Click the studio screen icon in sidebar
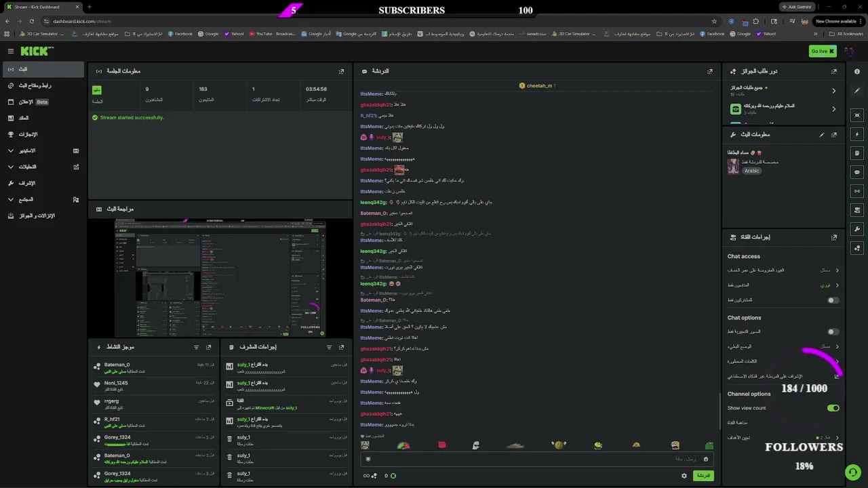 pyautogui.click(x=76, y=150)
